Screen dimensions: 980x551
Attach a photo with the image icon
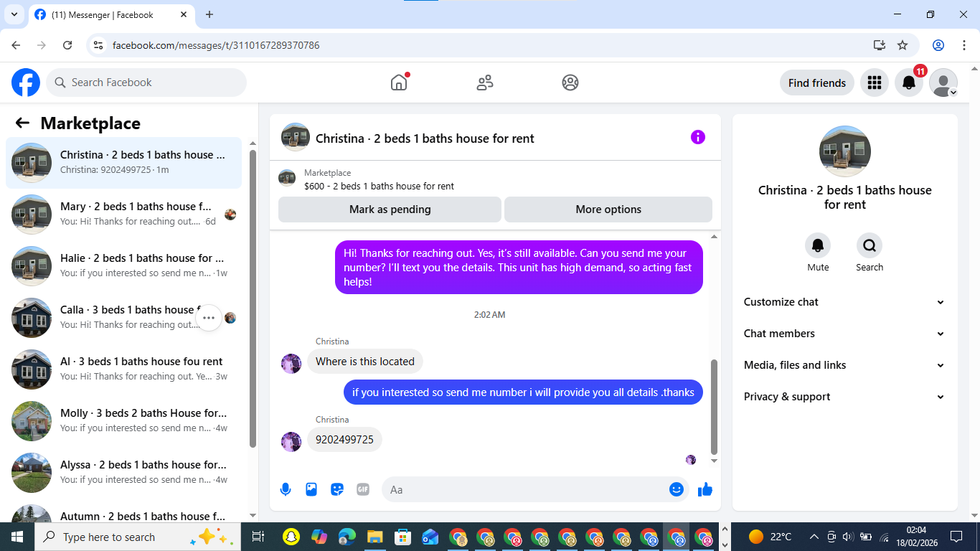pos(311,489)
